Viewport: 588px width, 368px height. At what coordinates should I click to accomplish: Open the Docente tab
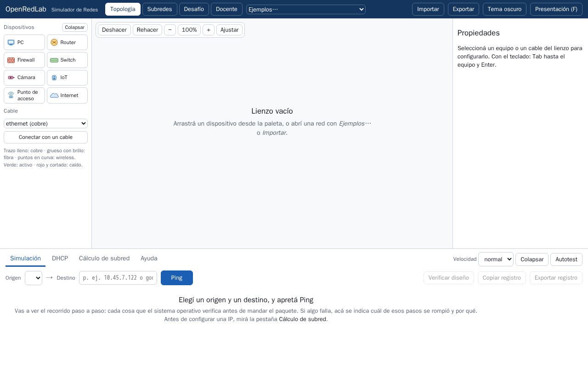coord(226,9)
